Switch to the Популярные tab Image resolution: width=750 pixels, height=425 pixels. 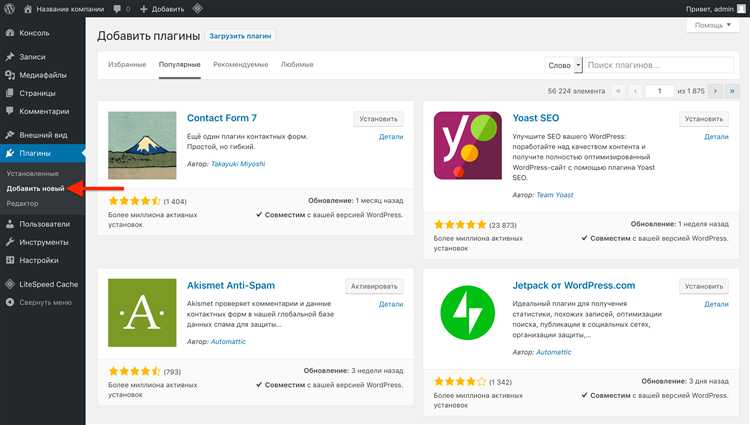pos(179,65)
